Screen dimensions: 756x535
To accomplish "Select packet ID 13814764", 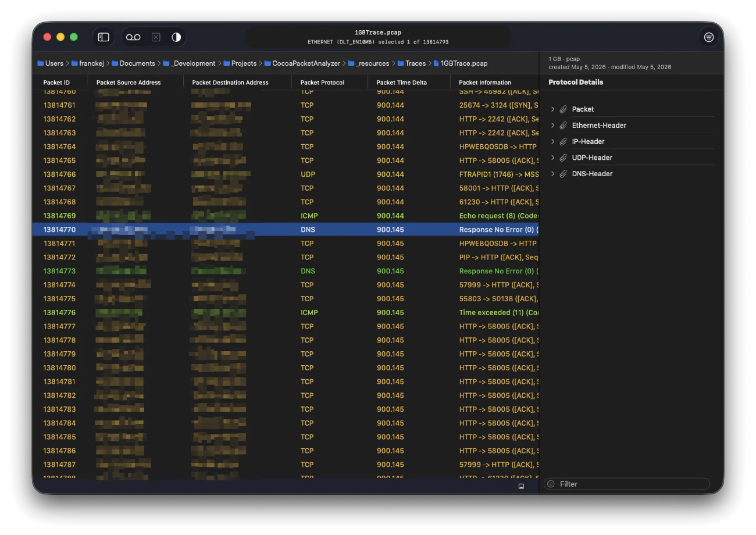I will tap(59, 147).
